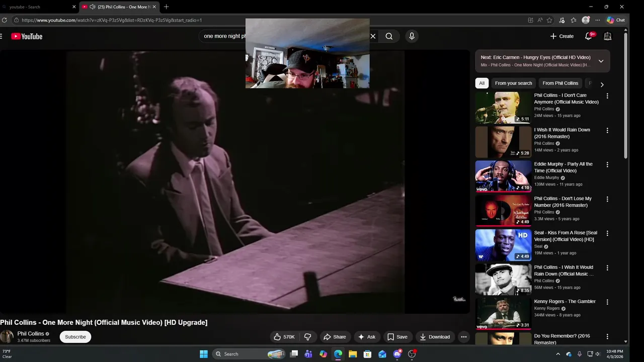Click the taskbar Search box
This screenshot has width=644, height=362.
249,354
